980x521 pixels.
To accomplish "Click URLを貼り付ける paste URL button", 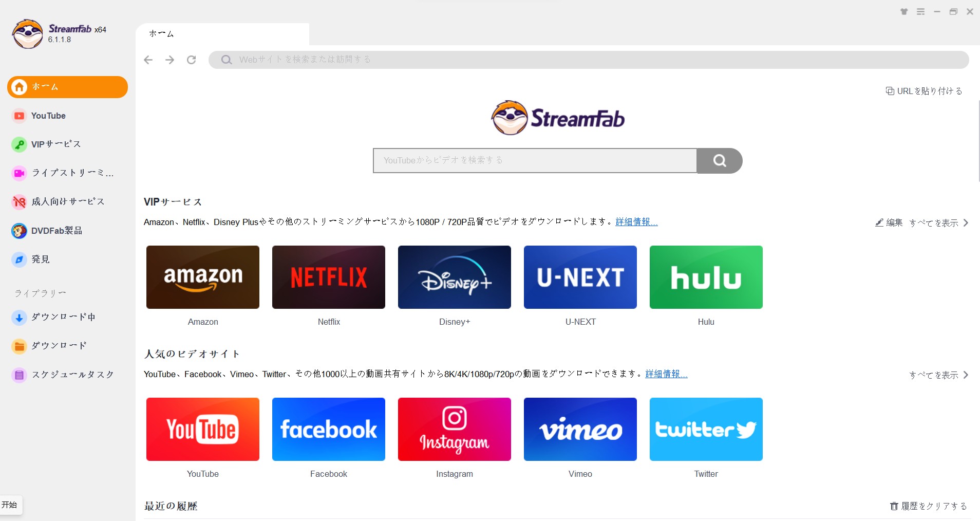I will (924, 91).
